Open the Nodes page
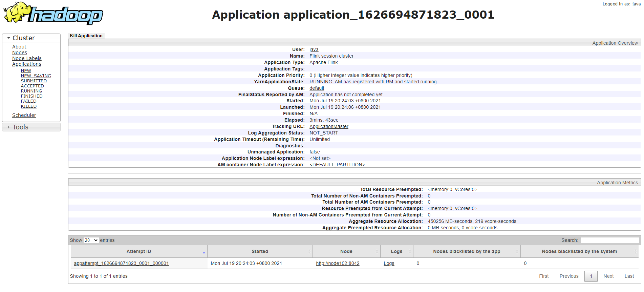 pos(20,53)
